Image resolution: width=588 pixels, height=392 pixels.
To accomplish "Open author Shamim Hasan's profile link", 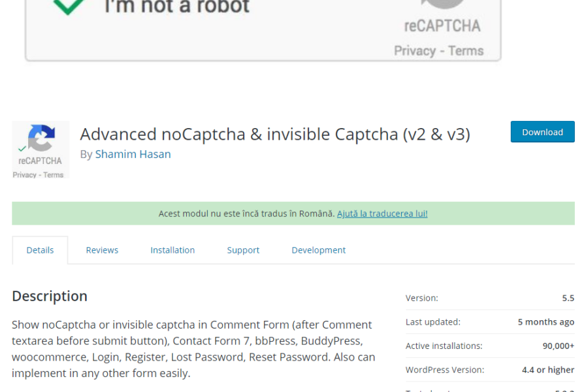I will (133, 154).
